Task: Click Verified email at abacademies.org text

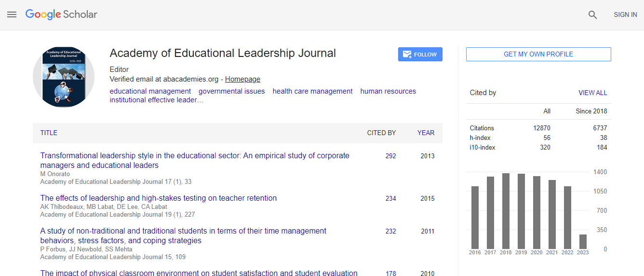Action: [x=164, y=79]
